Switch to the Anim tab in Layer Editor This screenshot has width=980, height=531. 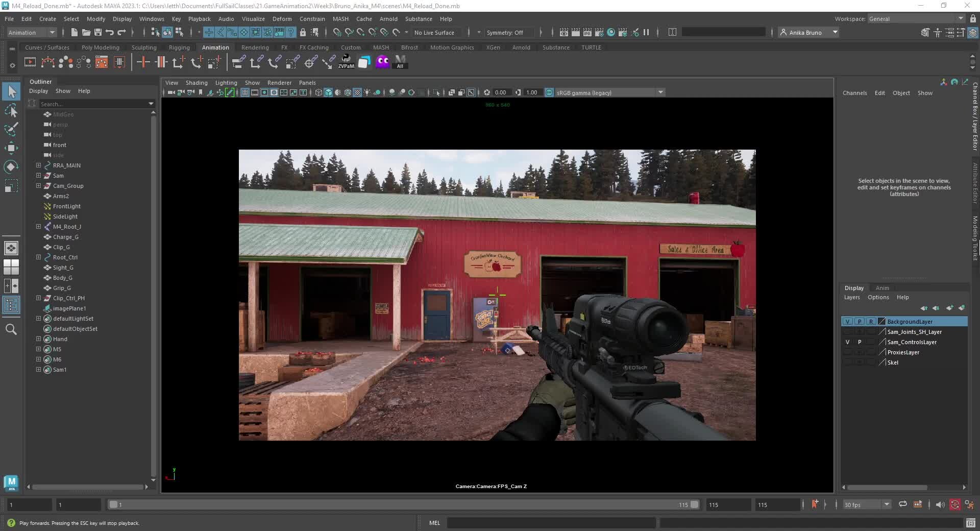(x=883, y=288)
